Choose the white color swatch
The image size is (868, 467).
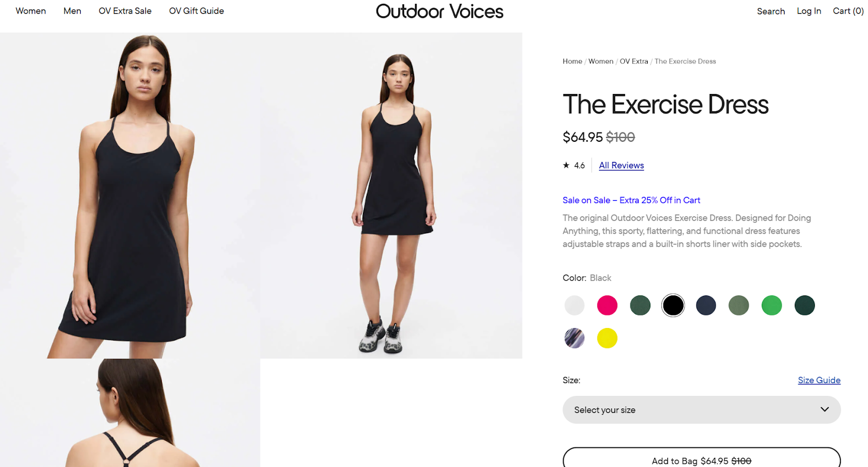[x=574, y=305]
